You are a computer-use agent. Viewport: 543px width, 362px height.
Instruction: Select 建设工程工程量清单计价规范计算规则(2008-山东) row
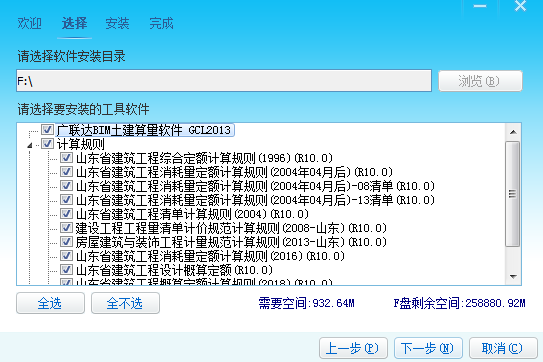pyautogui.click(x=231, y=228)
